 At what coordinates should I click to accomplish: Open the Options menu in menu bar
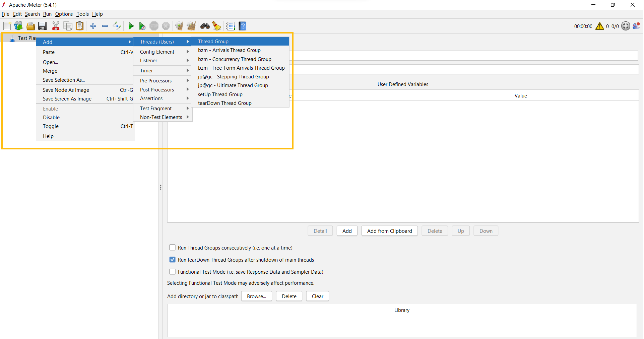click(64, 14)
